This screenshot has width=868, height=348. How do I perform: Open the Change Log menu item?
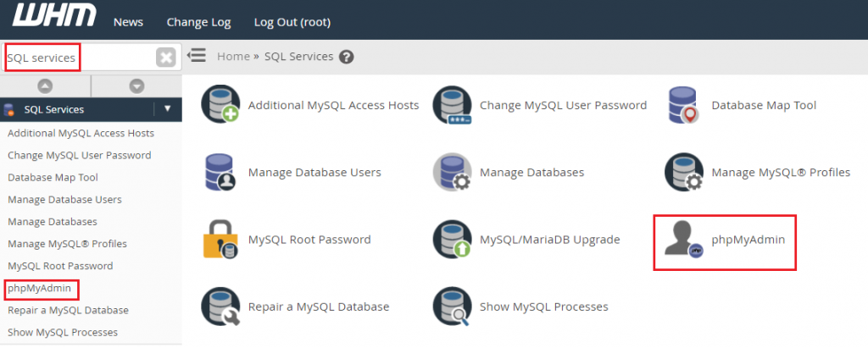pyautogui.click(x=198, y=22)
